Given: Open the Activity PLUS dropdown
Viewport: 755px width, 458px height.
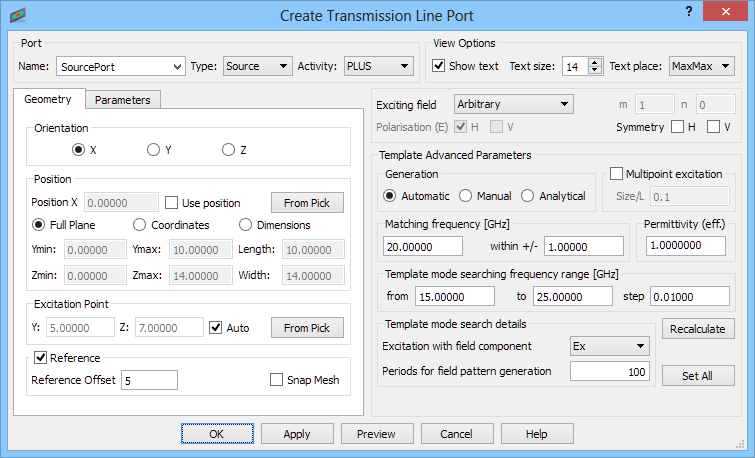Looking at the screenshot, I should [378, 66].
